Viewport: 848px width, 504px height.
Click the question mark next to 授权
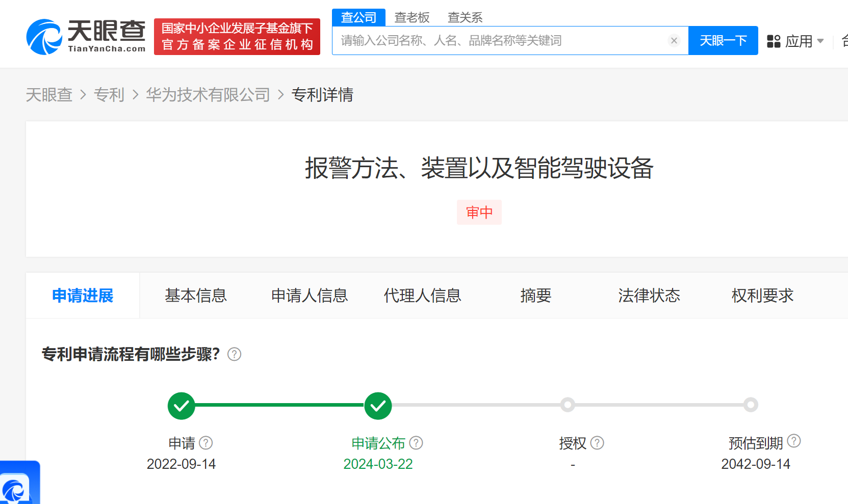[x=597, y=443]
